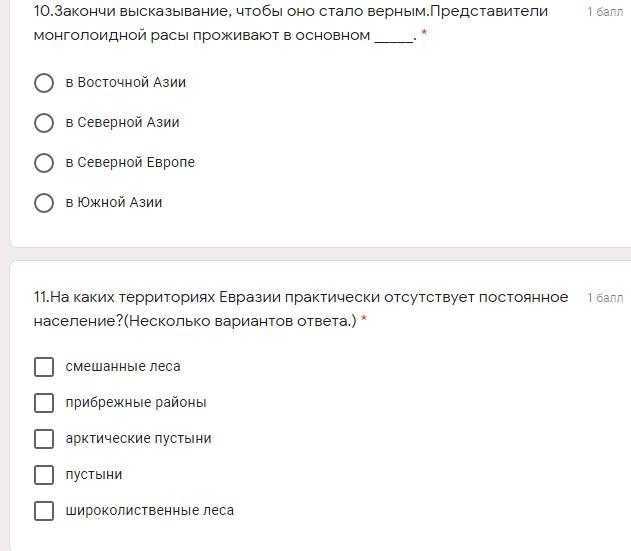Select radio option "в Восточной Азии"
631x551 pixels.
click(x=44, y=83)
